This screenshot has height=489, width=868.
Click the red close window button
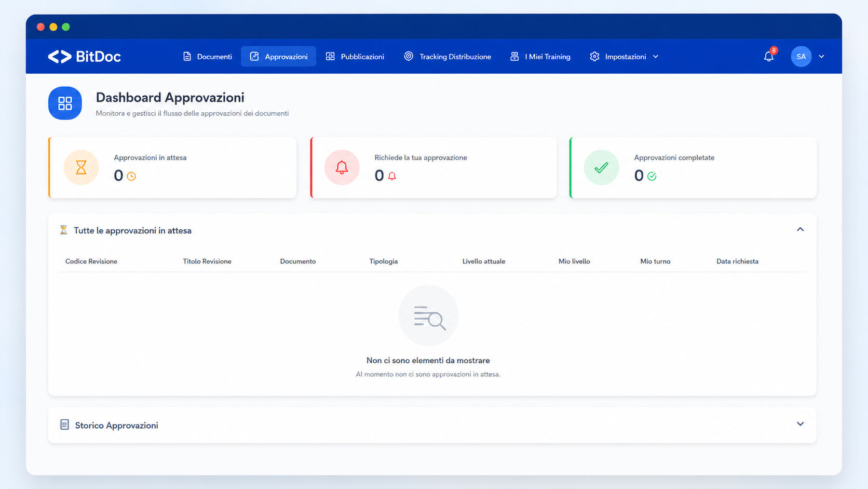[x=40, y=27]
